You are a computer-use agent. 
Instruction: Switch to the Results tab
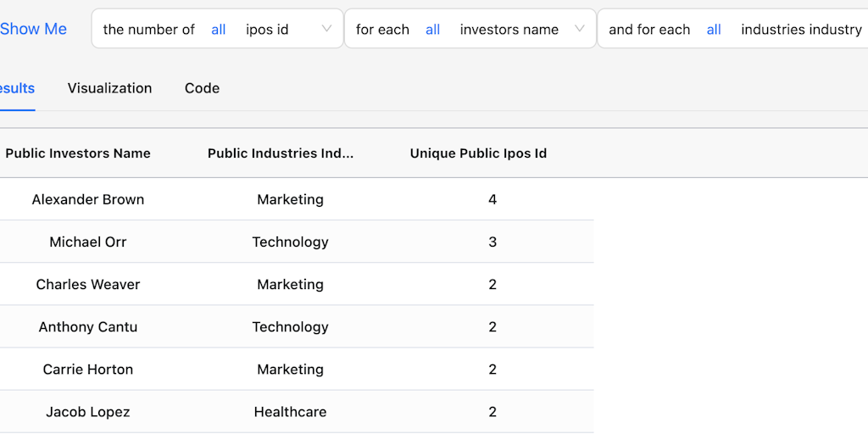(x=17, y=88)
